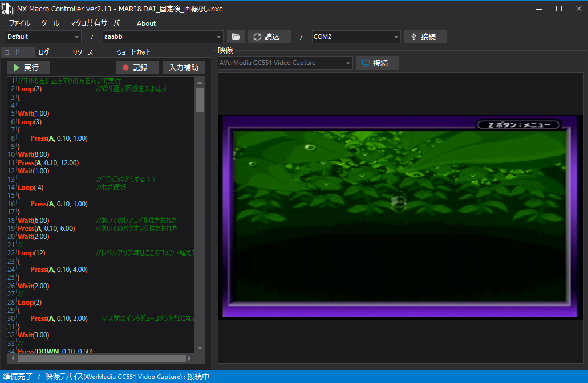This screenshot has width=588, height=383.
Task: Click the 読込 reload button
Action: (x=269, y=36)
